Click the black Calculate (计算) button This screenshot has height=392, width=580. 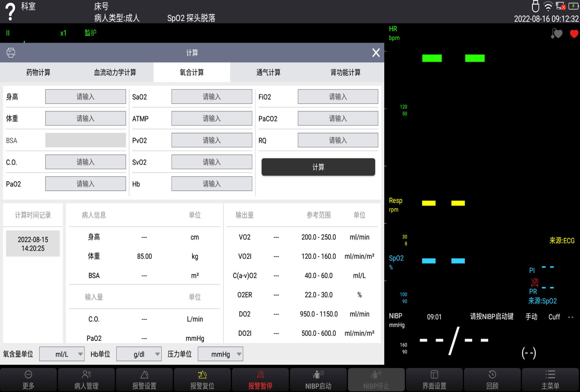click(318, 167)
